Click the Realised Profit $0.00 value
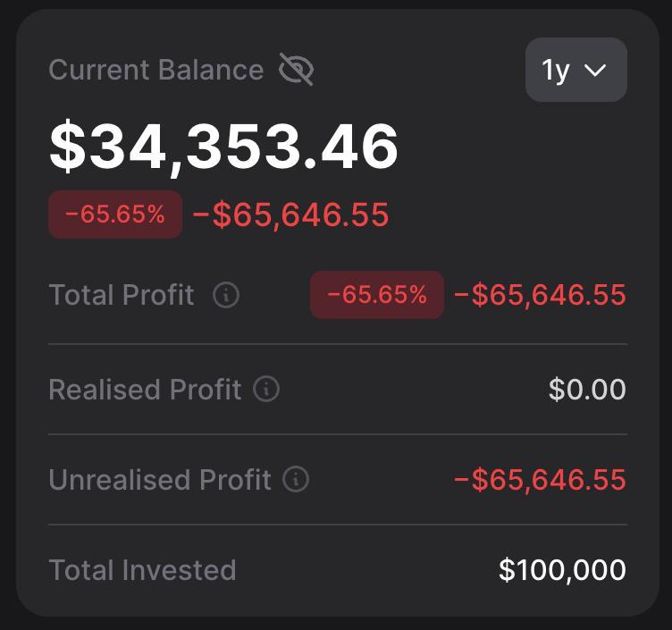The height and width of the screenshot is (630, 672). [587, 389]
